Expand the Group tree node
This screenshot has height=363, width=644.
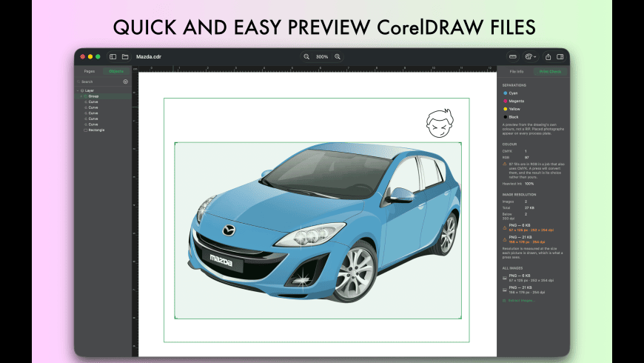coord(81,96)
